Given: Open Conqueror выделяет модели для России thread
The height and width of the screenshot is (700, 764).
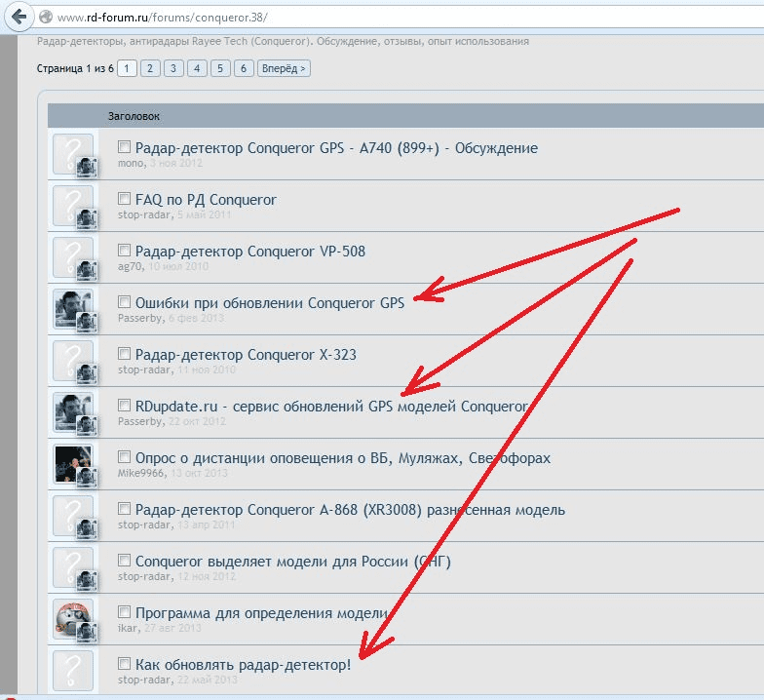Looking at the screenshot, I should 292,562.
